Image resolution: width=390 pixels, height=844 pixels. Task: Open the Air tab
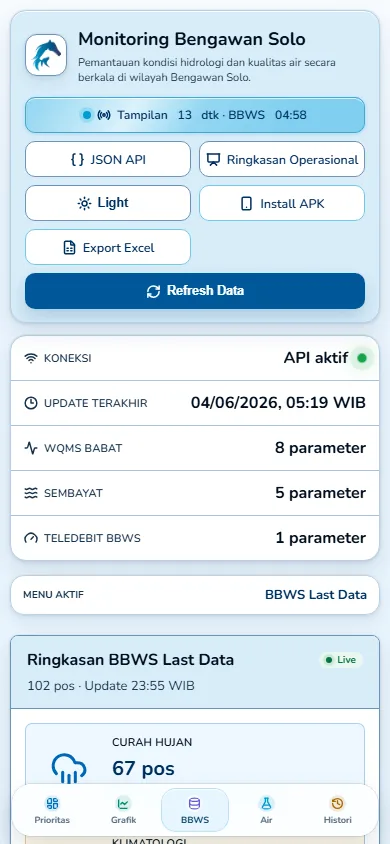point(266,811)
